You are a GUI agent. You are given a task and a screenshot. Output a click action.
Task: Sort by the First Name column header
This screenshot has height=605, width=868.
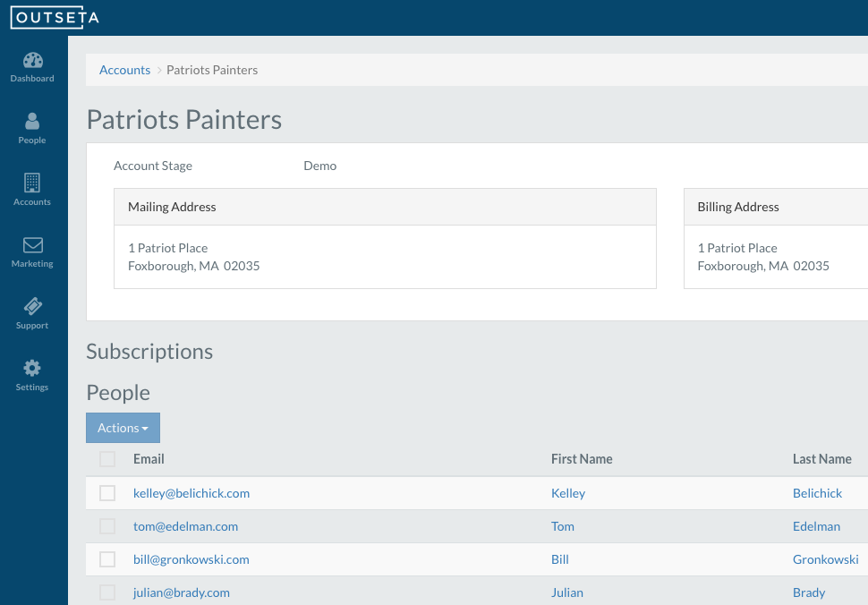582,459
